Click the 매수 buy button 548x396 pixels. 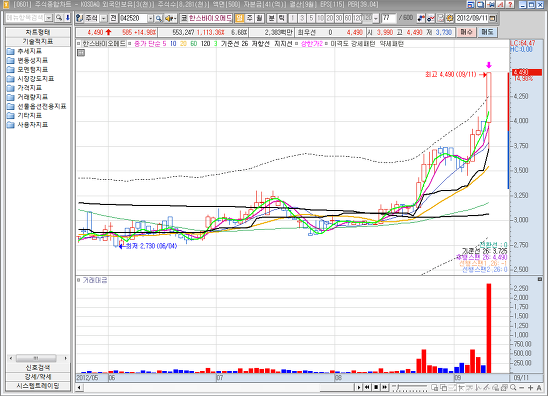467,32
